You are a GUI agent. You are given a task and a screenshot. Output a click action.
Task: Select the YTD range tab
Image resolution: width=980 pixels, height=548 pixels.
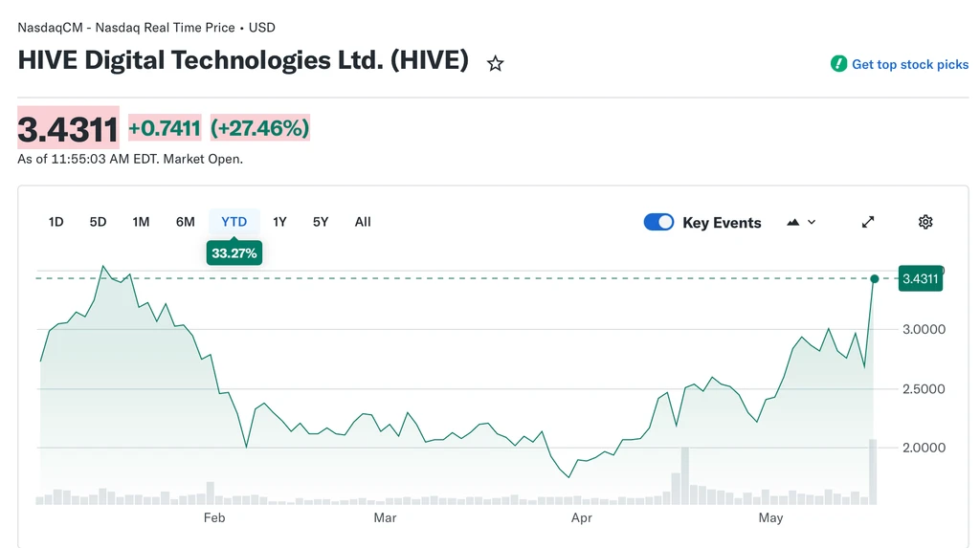[234, 222]
